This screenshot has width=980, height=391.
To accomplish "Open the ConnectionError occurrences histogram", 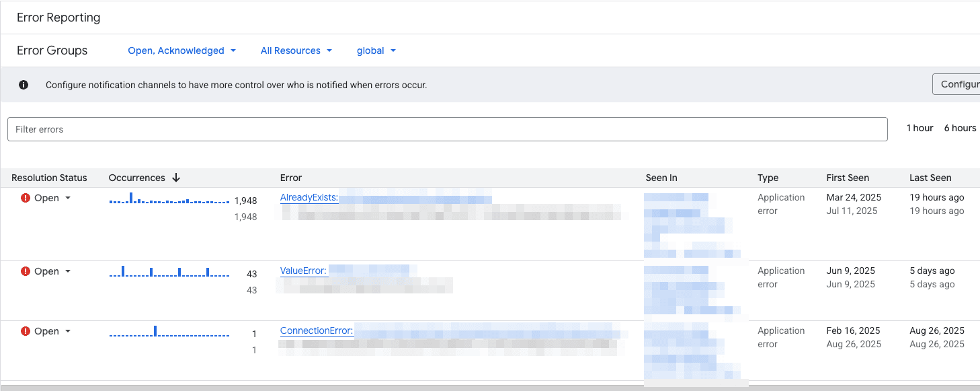I will (x=169, y=332).
